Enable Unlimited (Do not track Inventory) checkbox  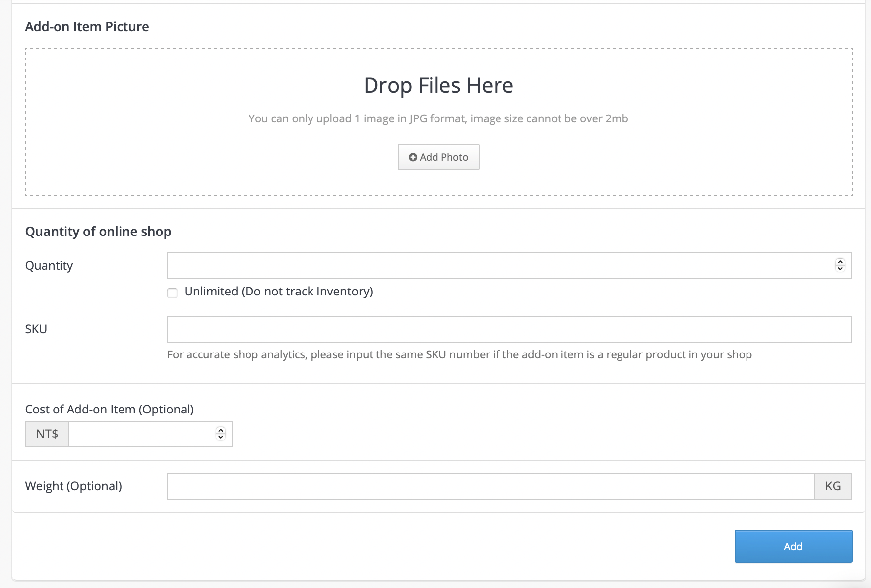point(172,293)
